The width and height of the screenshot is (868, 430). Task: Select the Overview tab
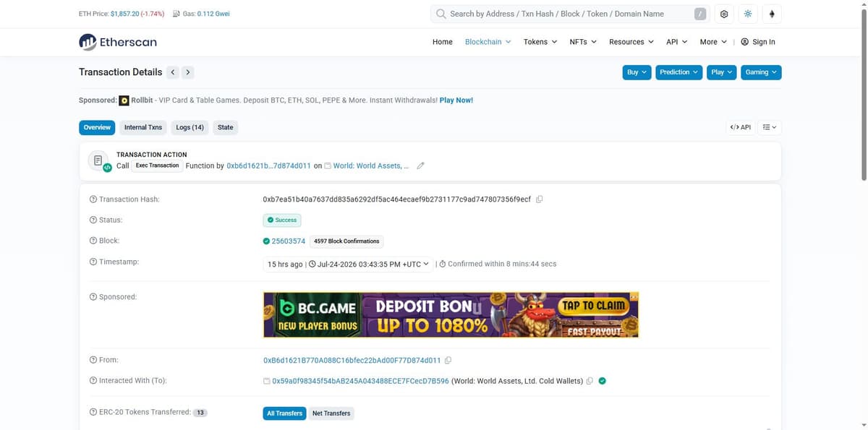(x=97, y=127)
